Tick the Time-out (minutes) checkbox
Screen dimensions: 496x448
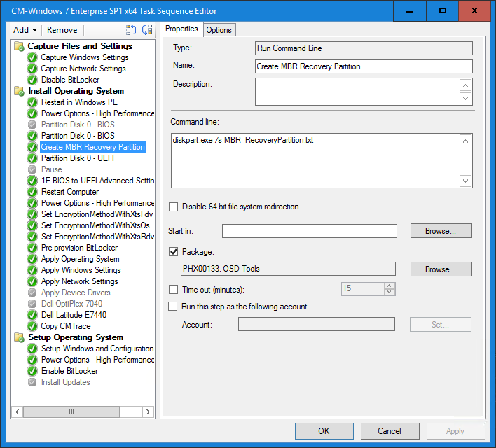(174, 290)
